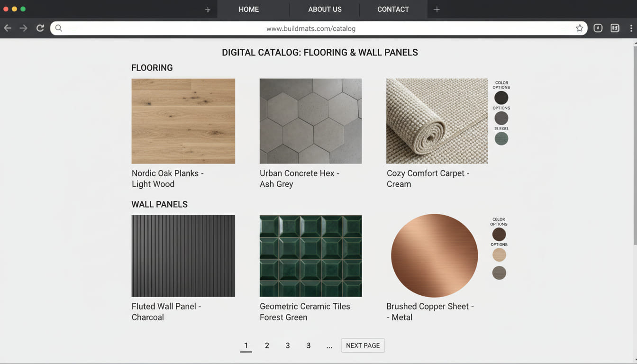Open the CONTACT tab
Screen dimensions: 637x364
(x=393, y=9)
